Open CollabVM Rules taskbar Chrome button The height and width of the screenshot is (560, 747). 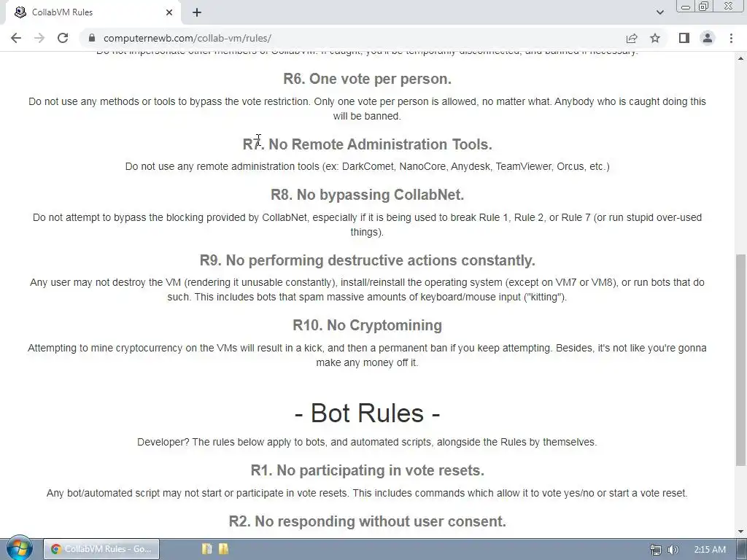click(101, 549)
